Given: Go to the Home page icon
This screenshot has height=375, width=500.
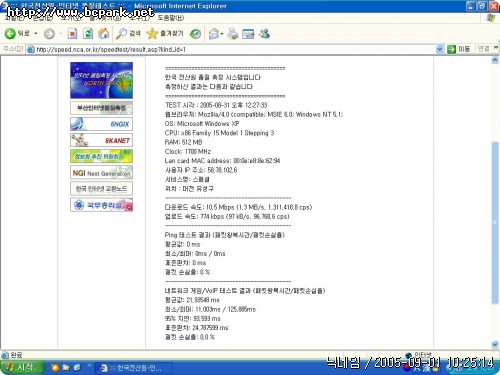Looking at the screenshot, I should (x=104, y=34).
